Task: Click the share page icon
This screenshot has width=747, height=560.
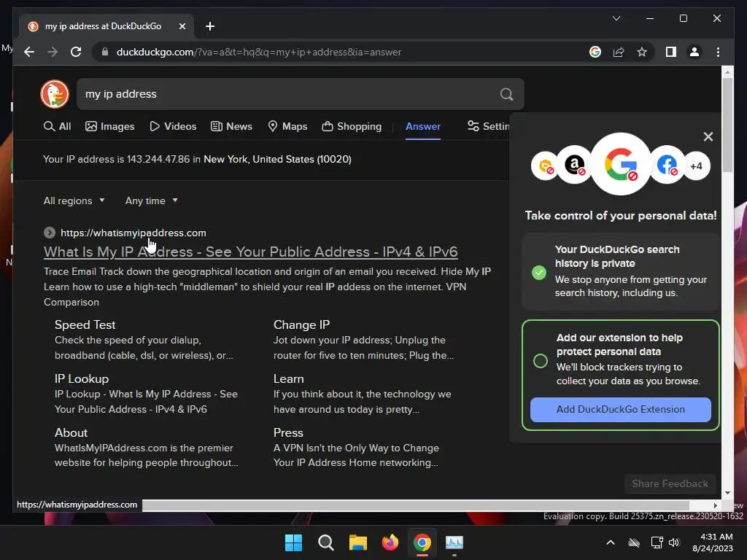Action: point(619,52)
